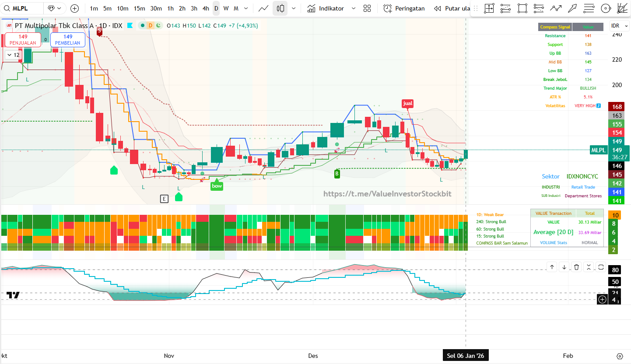This screenshot has height=364, width=631.
Task: Open the Indikator menu
Action: click(x=325, y=8)
